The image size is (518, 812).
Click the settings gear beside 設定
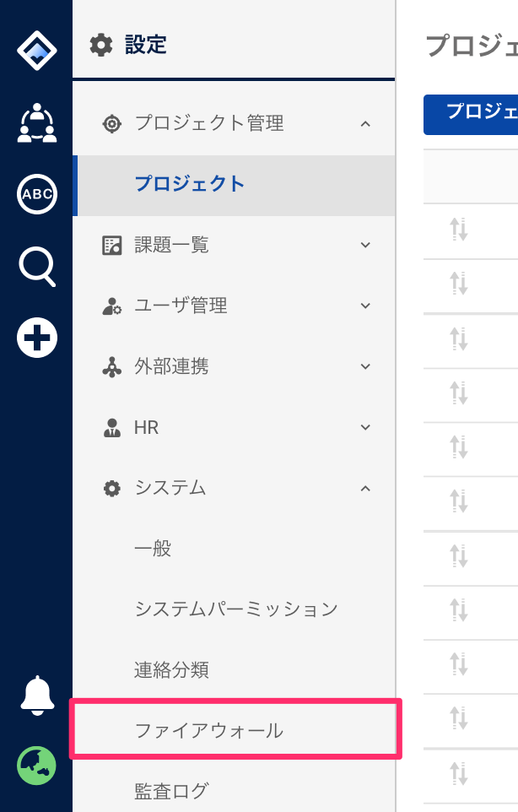tap(101, 45)
